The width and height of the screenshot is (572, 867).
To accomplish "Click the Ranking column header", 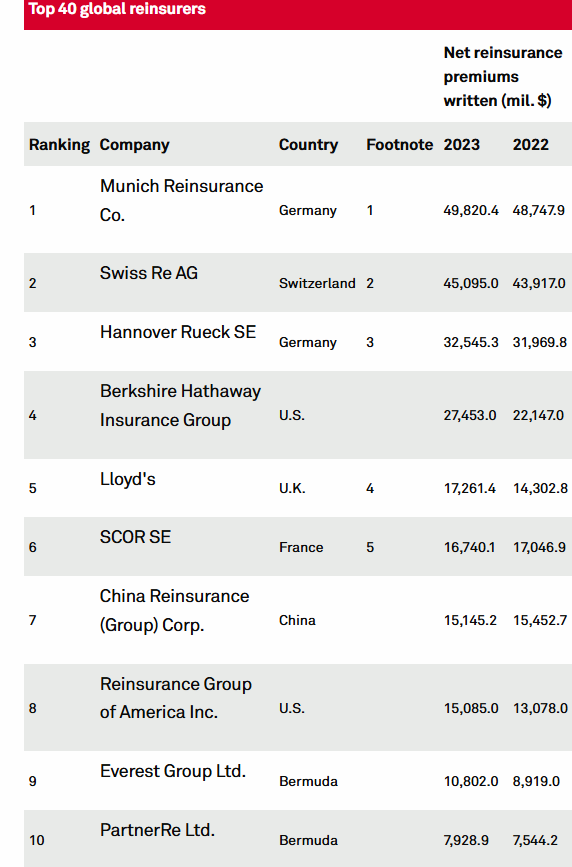I will pyautogui.click(x=59, y=145).
